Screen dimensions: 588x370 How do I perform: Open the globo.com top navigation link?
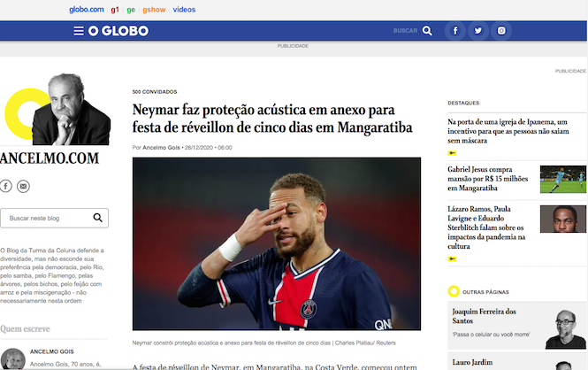pyautogui.click(x=87, y=10)
